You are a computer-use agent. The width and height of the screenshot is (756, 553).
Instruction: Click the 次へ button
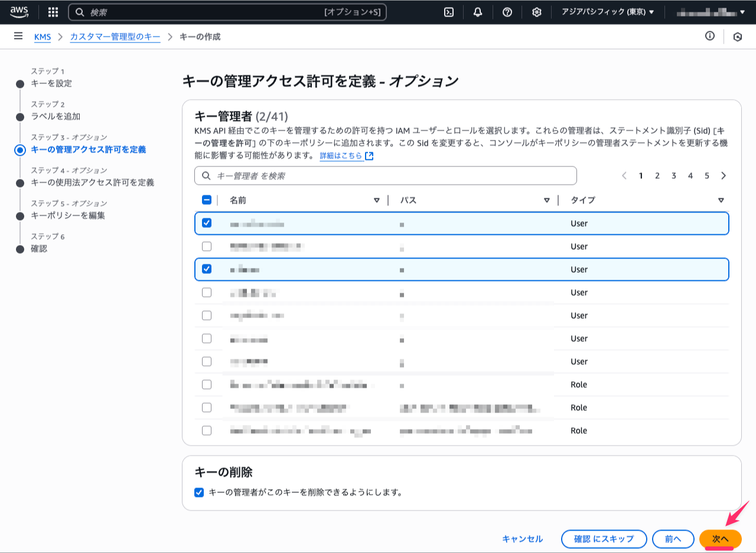(x=721, y=539)
